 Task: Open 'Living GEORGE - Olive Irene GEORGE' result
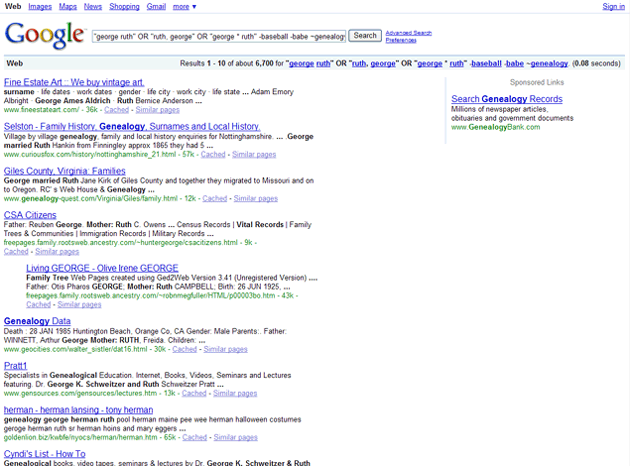tap(102, 268)
